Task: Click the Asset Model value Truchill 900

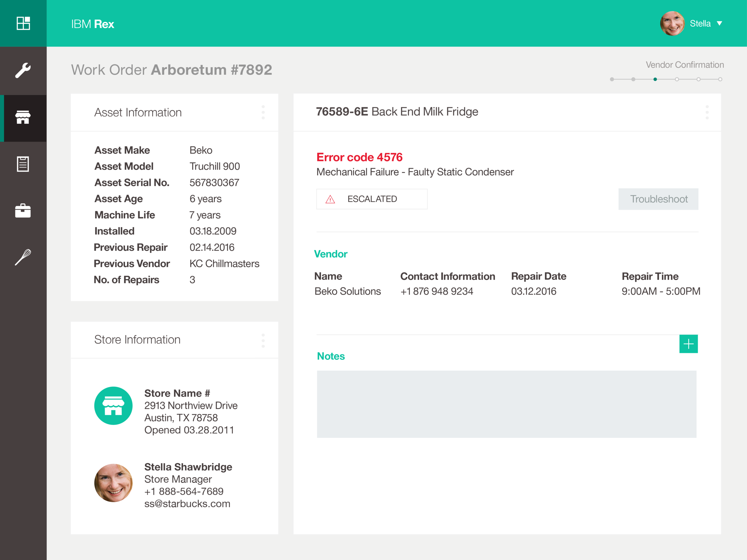Action: click(x=215, y=166)
